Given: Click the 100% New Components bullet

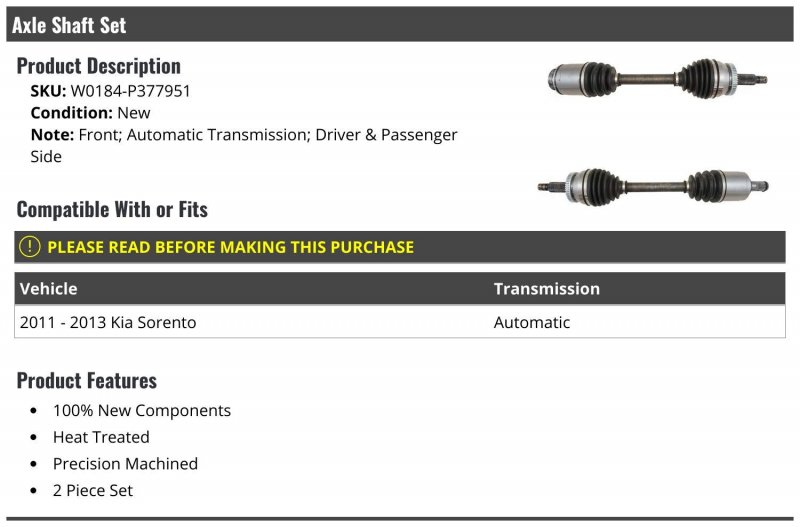Looking at the screenshot, I should coord(142,410).
